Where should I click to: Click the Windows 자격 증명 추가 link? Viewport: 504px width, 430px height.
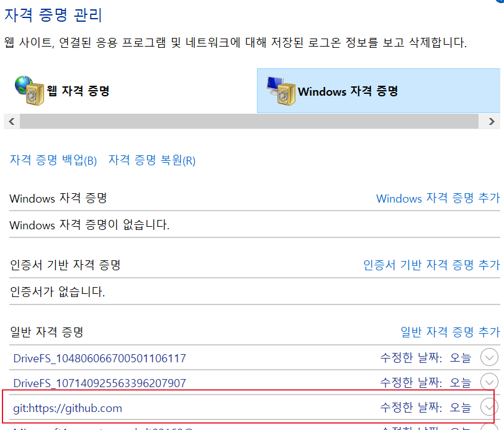438,198
